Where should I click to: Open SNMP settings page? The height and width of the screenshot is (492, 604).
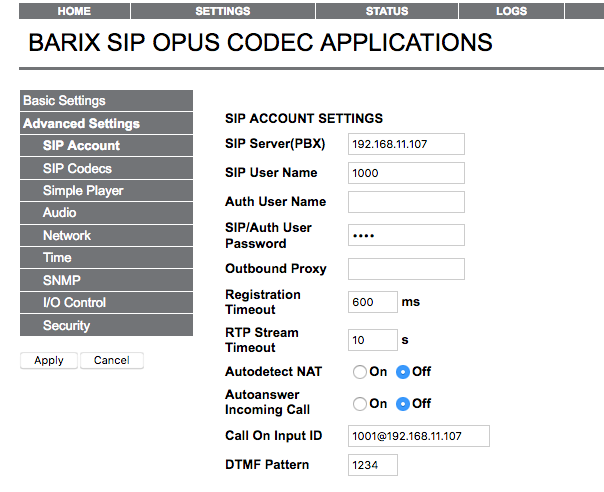[106, 280]
